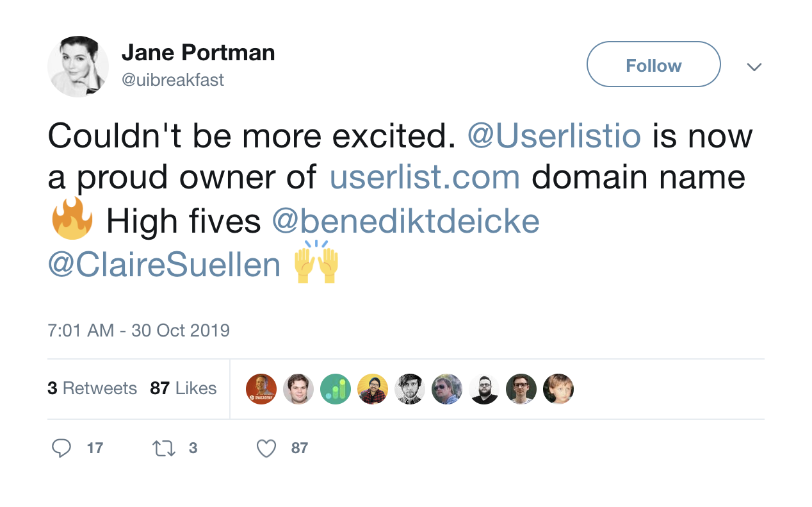Click the first liker's avatar with ONACADEMY logo
812x507 pixels.
261,389
